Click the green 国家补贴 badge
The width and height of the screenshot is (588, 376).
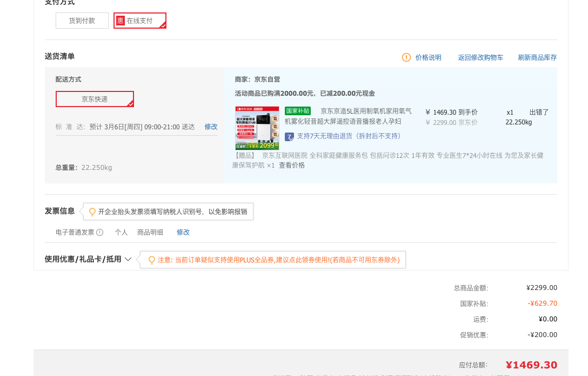(298, 111)
